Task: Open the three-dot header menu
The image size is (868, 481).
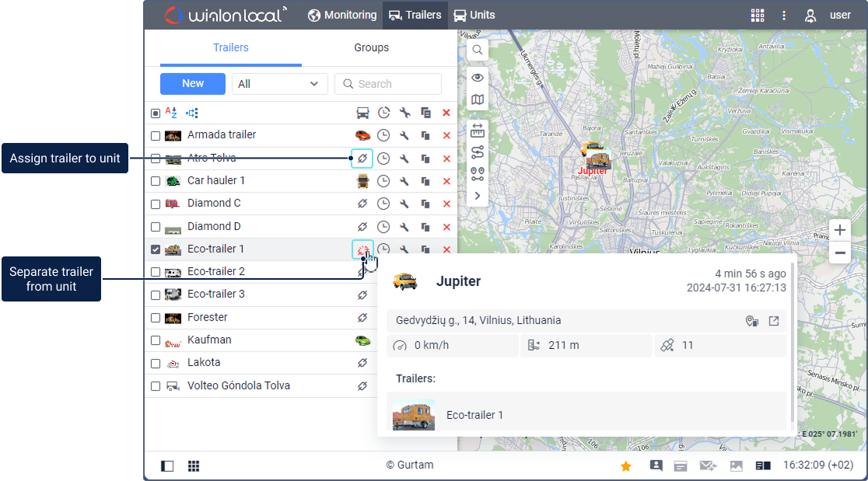Action: click(x=784, y=15)
